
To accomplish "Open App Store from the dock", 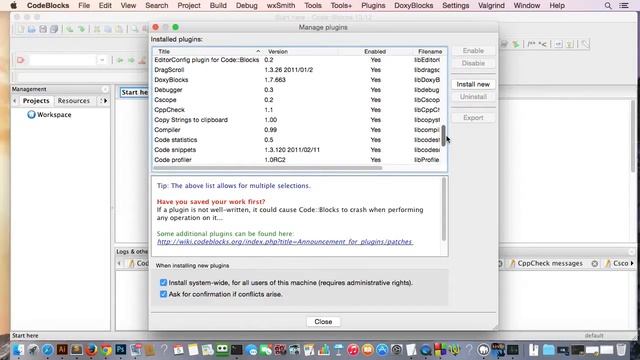I will [382, 350].
